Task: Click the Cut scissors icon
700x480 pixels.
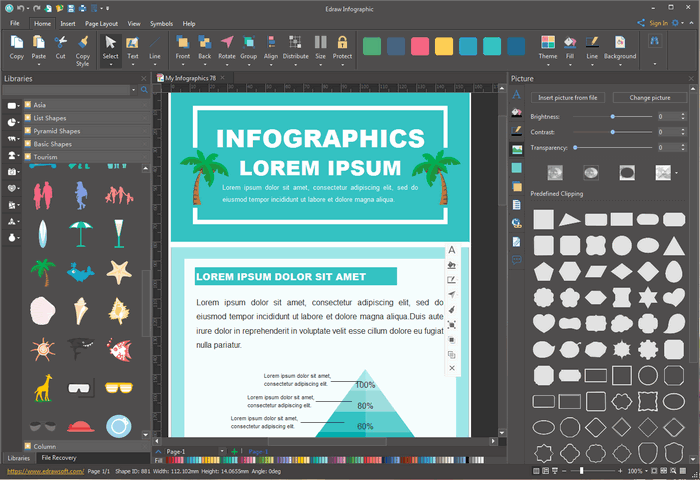Action: (61, 46)
